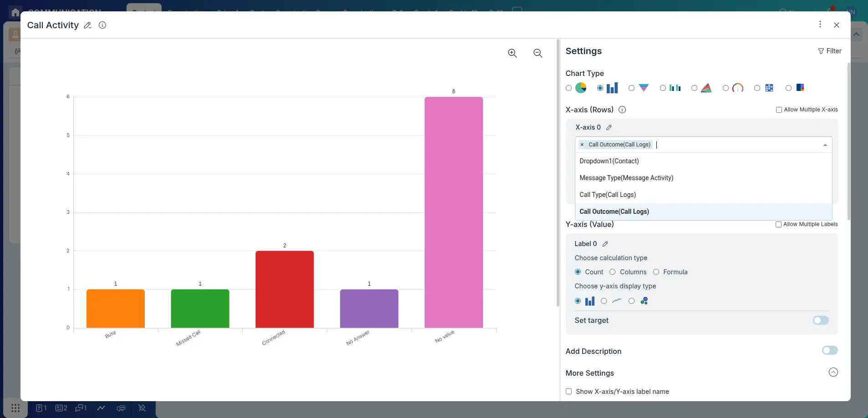868x418 pixels.
Task: Select the Formula calculation type
Action: pyautogui.click(x=656, y=272)
